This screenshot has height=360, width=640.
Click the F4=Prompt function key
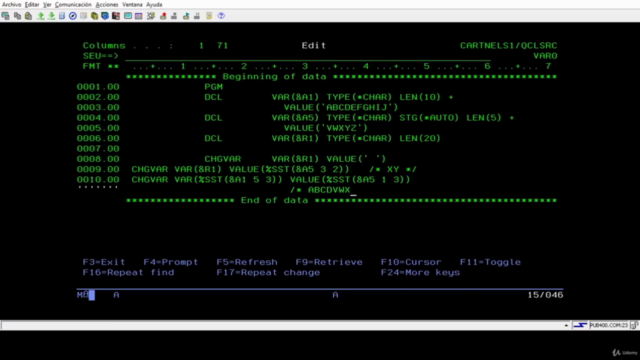coord(171,262)
